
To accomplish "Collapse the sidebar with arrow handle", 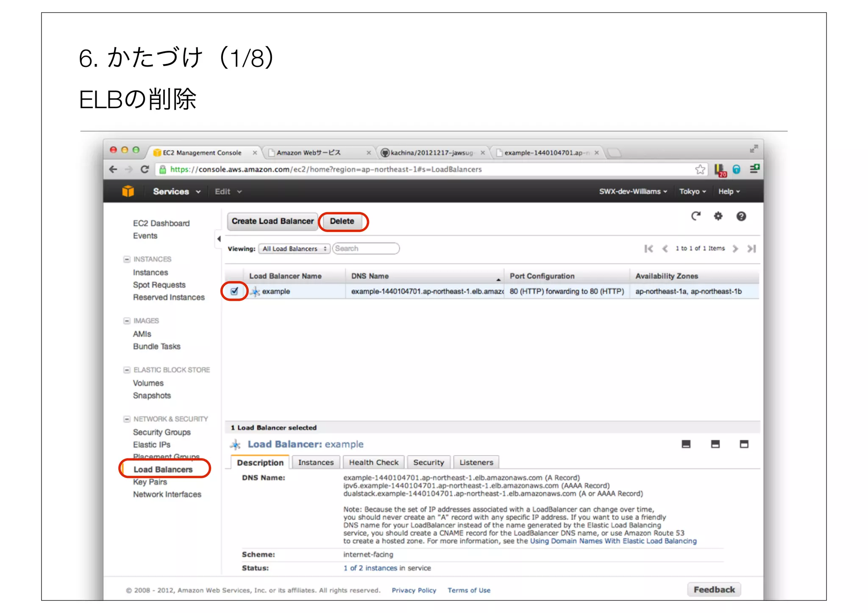I will [x=219, y=239].
